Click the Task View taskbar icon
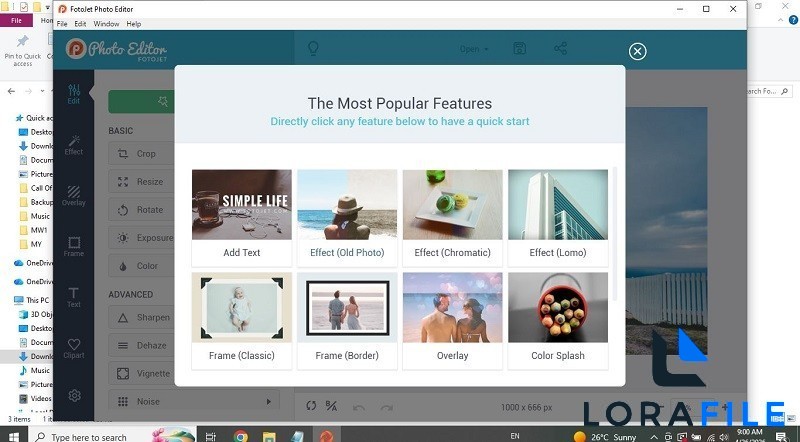This screenshot has width=800, height=442. [210, 436]
